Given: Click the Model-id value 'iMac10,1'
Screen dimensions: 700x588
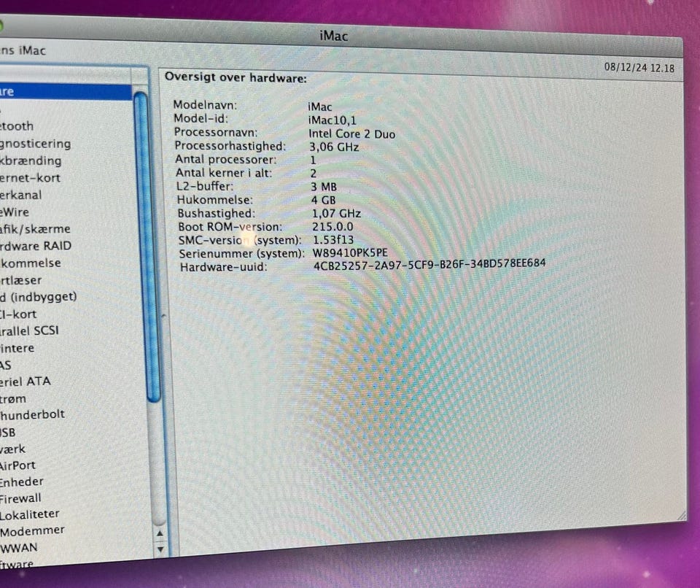Looking at the screenshot, I should 332,120.
